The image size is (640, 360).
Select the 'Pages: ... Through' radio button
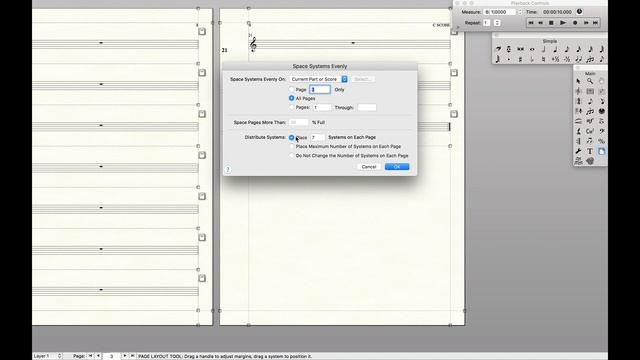click(x=291, y=107)
